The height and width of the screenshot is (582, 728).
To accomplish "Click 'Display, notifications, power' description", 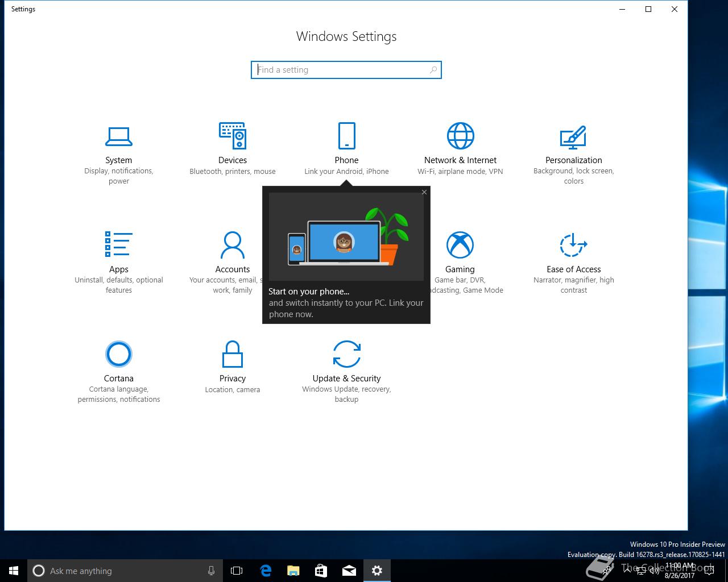I will [119, 176].
